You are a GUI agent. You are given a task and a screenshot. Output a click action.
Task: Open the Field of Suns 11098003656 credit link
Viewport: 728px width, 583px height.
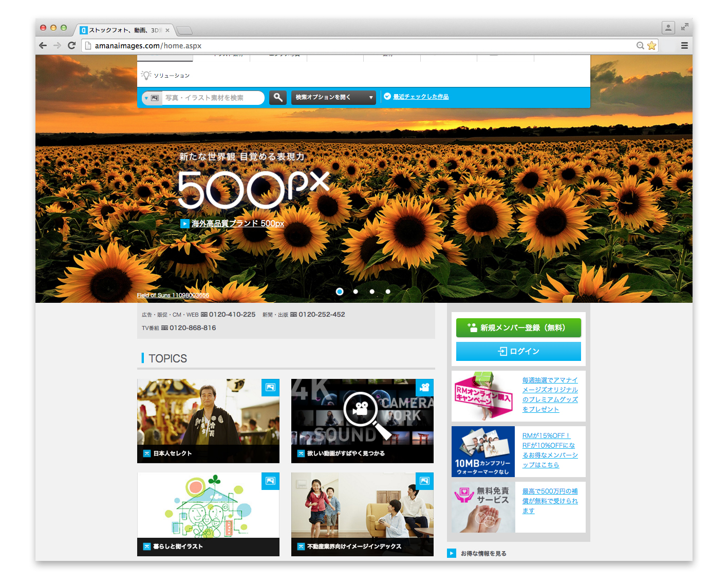point(173,295)
